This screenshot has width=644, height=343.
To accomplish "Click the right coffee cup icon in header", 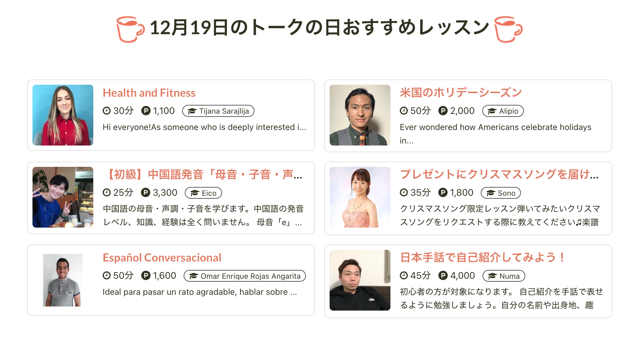I will pyautogui.click(x=508, y=29).
